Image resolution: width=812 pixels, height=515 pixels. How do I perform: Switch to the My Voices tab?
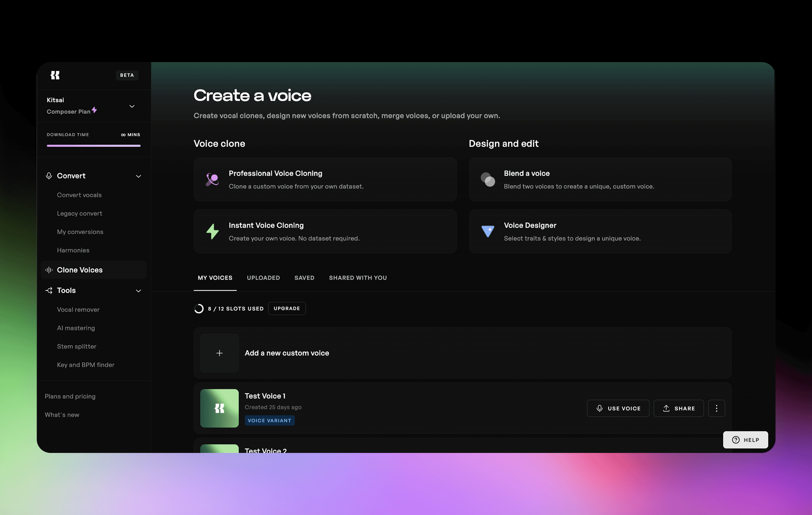point(215,278)
